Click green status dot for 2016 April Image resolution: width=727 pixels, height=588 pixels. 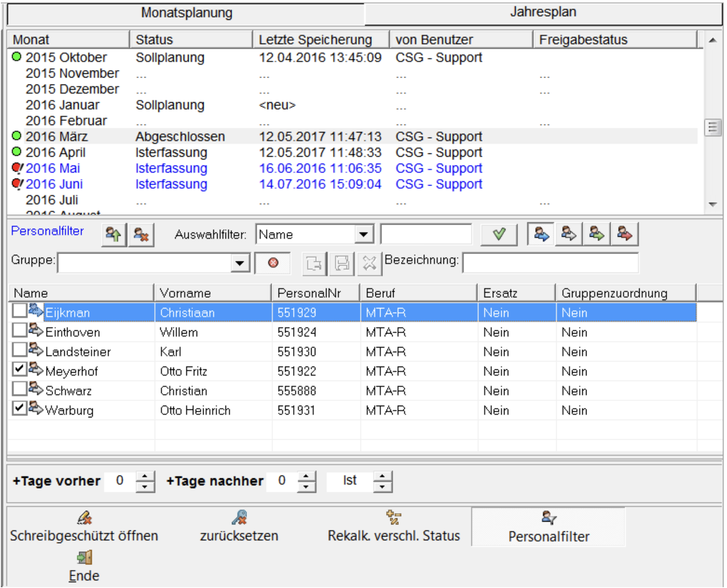tap(16, 151)
